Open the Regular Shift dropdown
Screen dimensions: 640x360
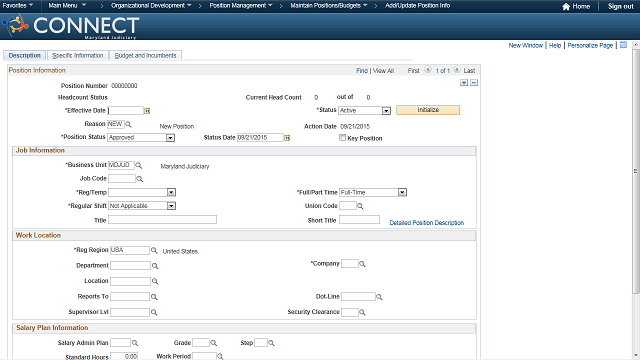(171, 206)
